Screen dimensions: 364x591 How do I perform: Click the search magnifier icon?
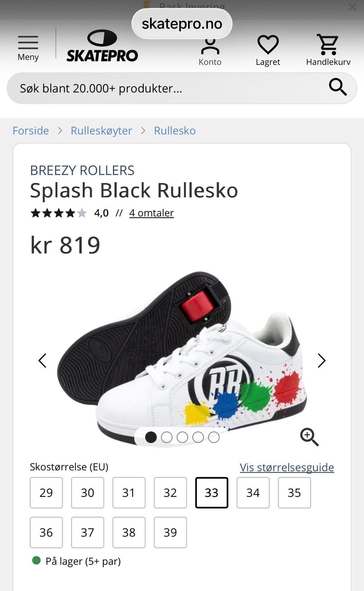[337, 87]
